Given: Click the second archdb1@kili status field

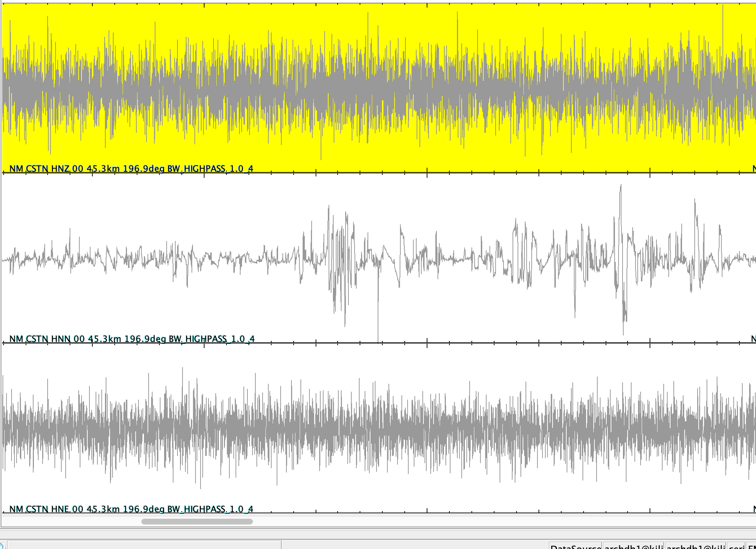Looking at the screenshot, I should click(696, 546).
